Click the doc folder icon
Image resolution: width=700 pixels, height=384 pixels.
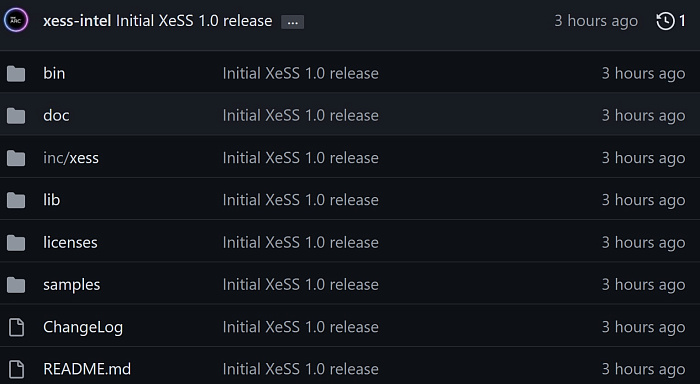[16, 116]
